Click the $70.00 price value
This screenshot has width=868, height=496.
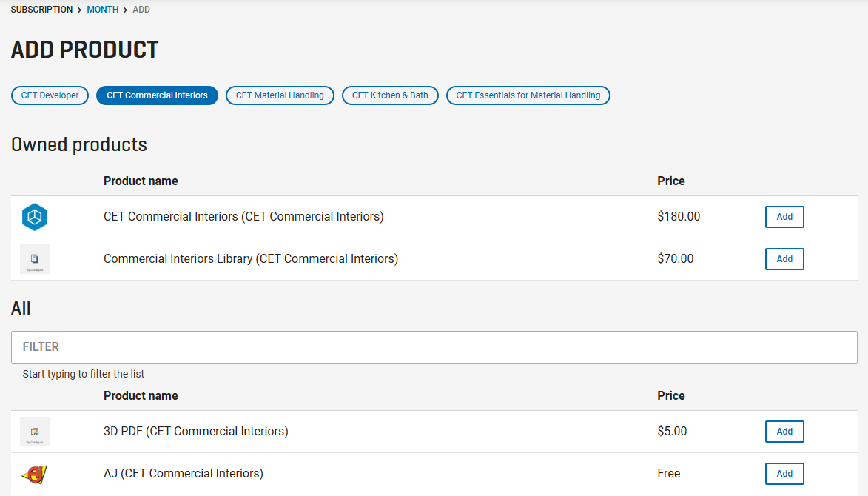tap(676, 258)
